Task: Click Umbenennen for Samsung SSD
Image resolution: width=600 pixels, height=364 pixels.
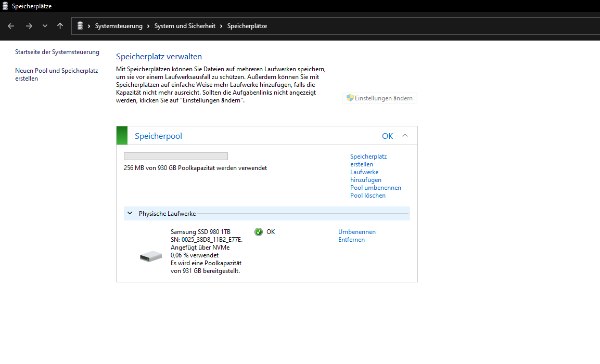Action: (356, 232)
